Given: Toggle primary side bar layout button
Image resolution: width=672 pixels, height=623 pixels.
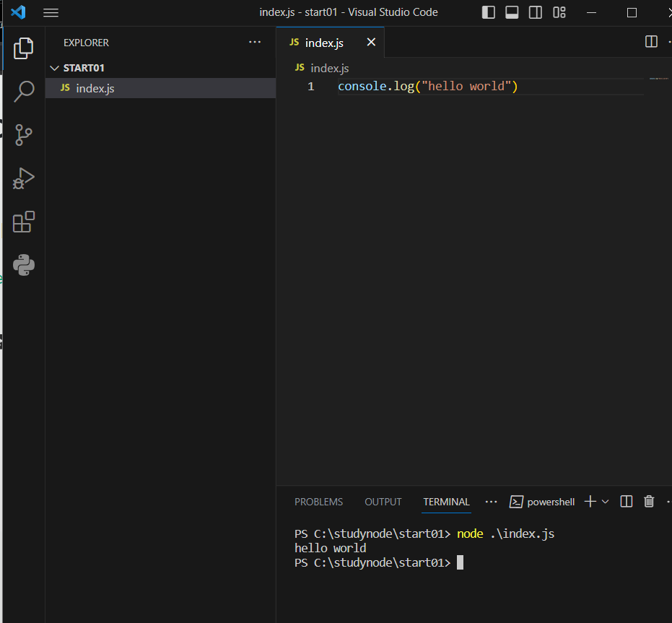Looking at the screenshot, I should [489, 12].
